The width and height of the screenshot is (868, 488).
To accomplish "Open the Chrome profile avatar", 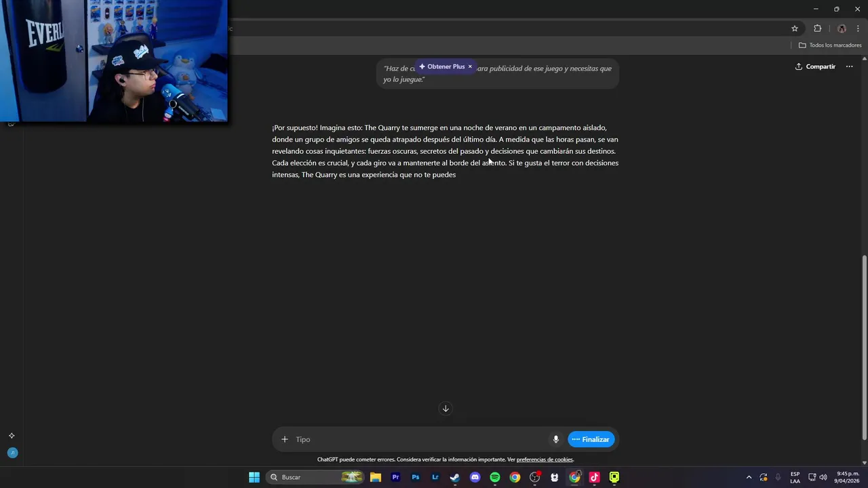I will [x=842, y=28].
